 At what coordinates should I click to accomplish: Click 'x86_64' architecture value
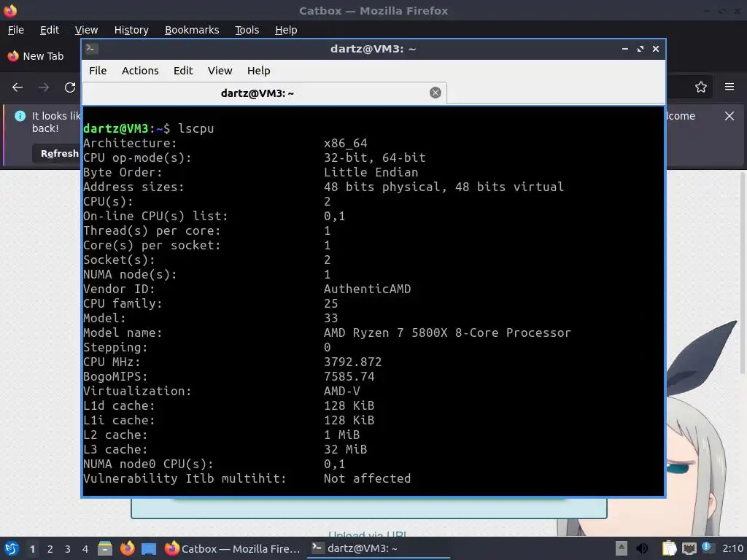(345, 144)
